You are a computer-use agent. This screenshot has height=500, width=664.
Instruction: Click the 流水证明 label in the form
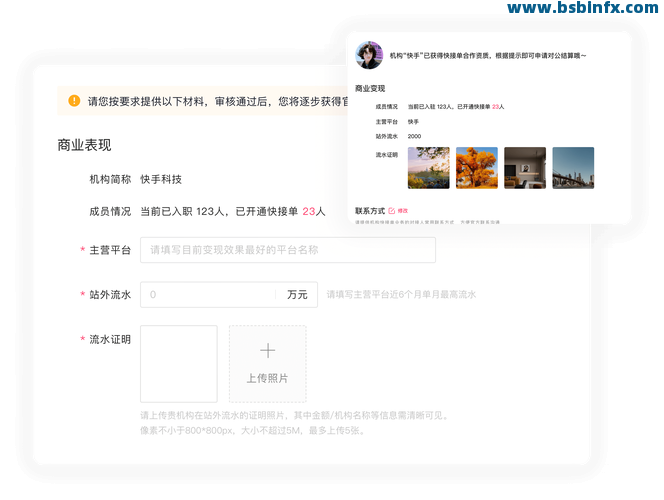[110, 340]
